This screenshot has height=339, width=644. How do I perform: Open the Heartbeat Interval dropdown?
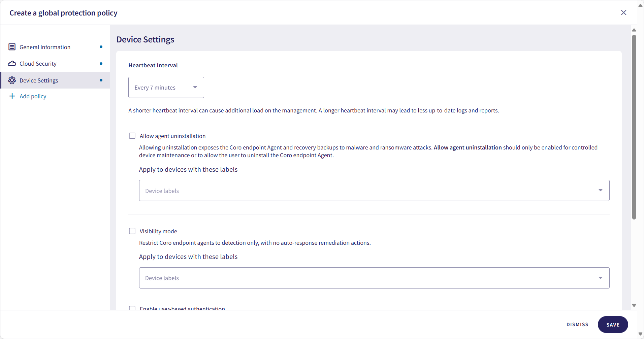[166, 88]
